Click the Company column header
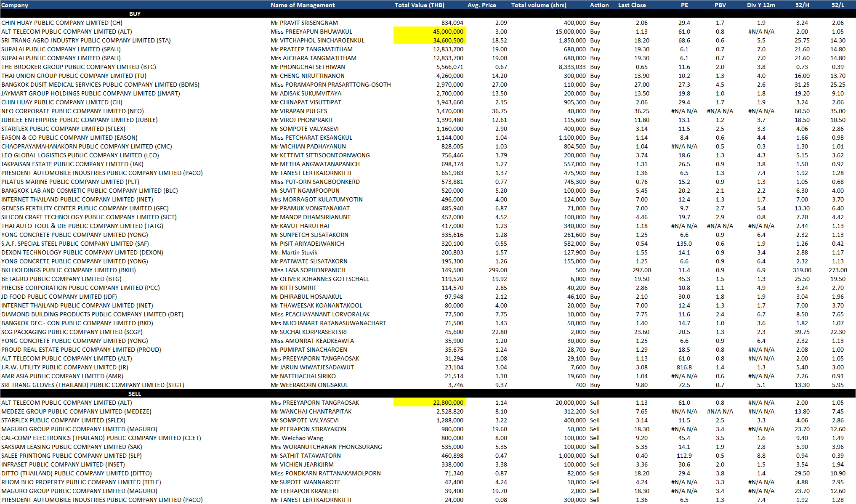The width and height of the screenshot is (856, 504). (x=15, y=5)
